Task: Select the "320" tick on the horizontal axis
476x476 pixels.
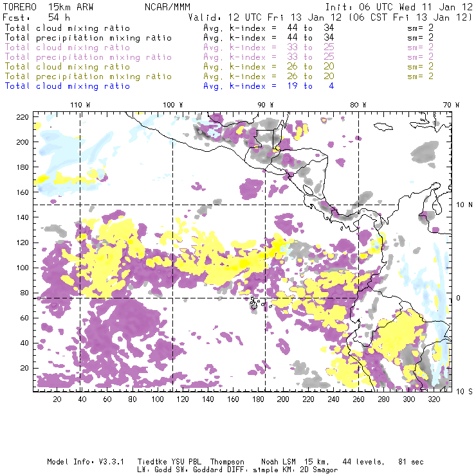Action: (434, 399)
